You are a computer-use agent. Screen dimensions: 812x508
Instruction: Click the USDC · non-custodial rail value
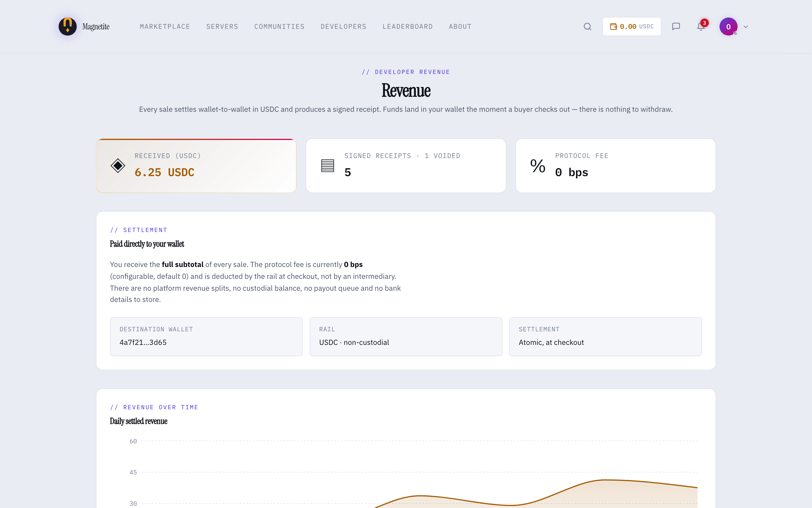(354, 342)
